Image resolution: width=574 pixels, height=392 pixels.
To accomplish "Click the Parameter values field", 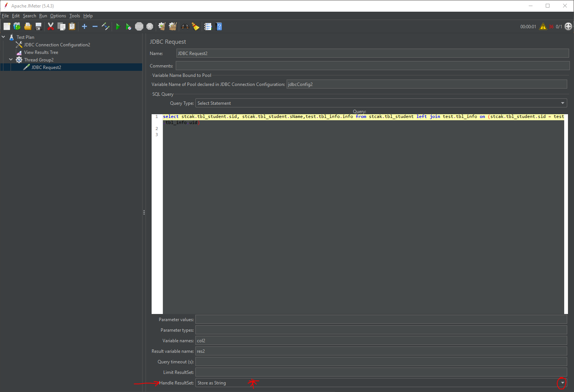I will pyautogui.click(x=381, y=320).
